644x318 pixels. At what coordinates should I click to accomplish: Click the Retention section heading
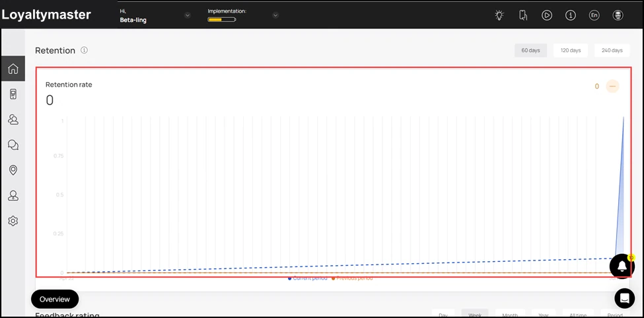click(x=55, y=50)
